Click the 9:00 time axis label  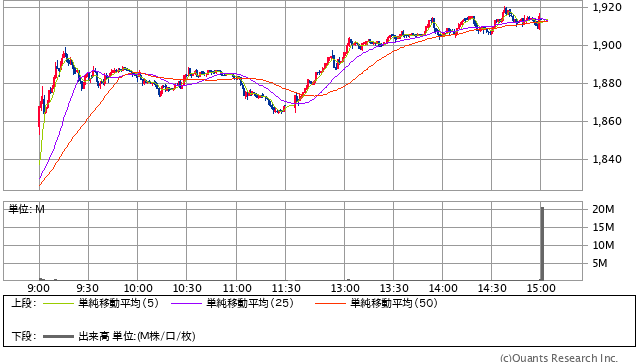[x=39, y=288]
